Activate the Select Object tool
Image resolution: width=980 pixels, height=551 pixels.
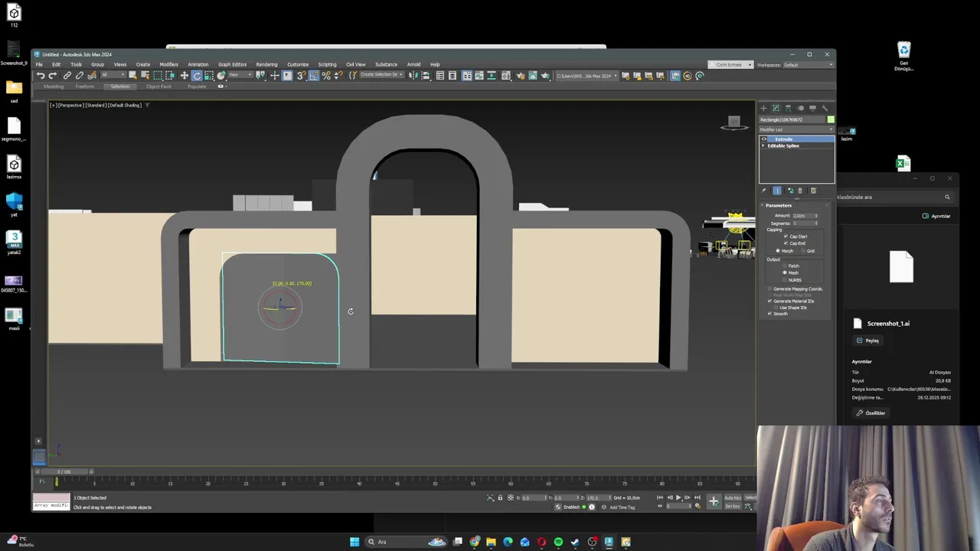click(132, 75)
